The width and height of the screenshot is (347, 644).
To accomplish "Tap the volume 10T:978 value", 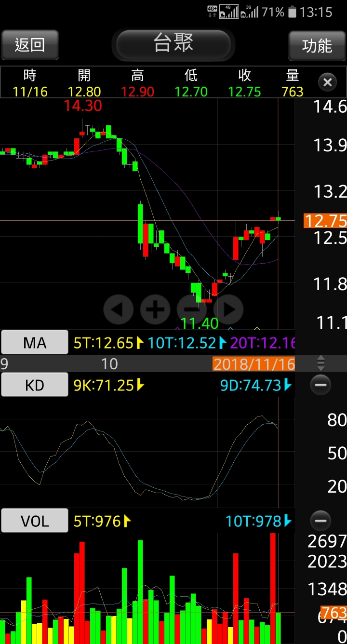I will coord(259,521).
